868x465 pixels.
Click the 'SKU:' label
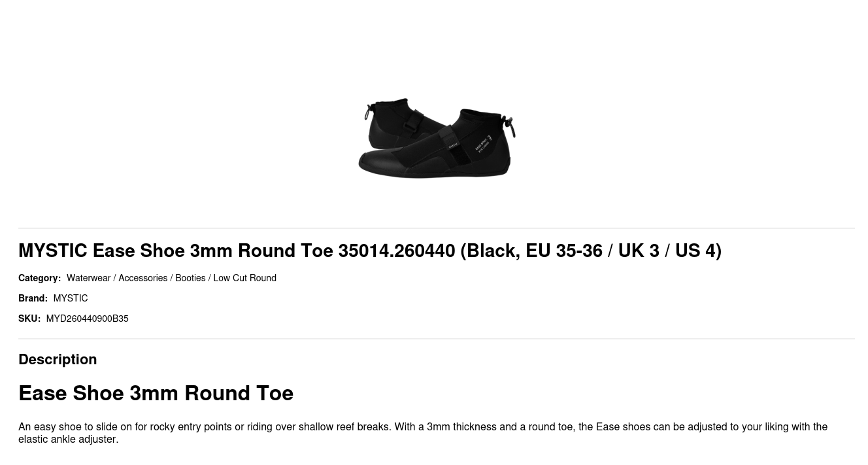[29, 319]
